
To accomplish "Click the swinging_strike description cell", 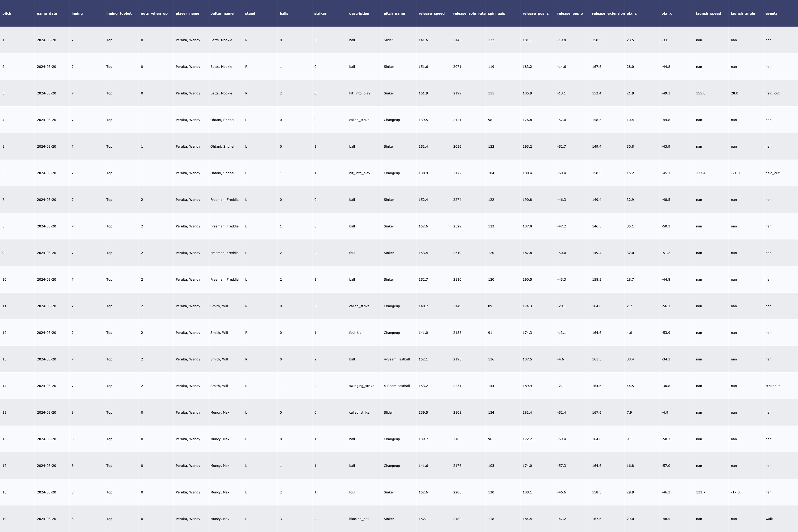I will click(x=361, y=386).
